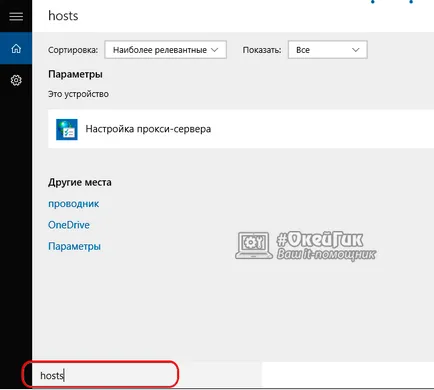Open Настройка прокси-сервера result

241,129
